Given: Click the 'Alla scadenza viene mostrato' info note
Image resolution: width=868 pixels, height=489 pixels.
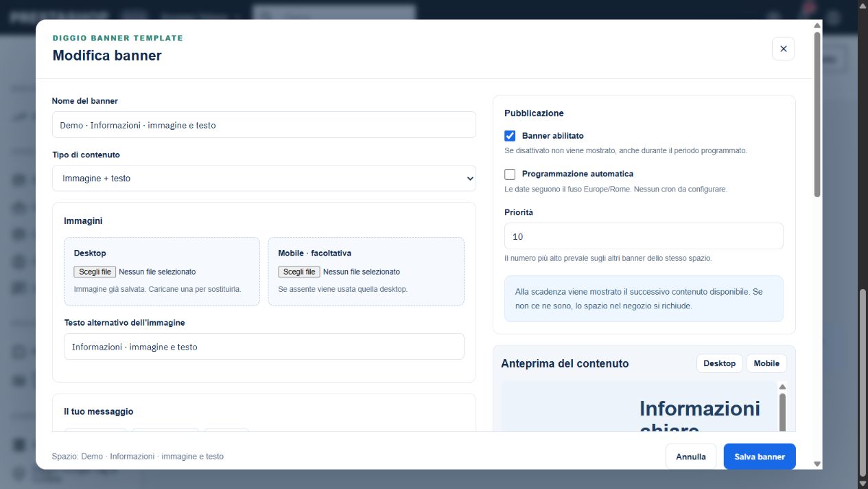Looking at the screenshot, I should (x=644, y=299).
